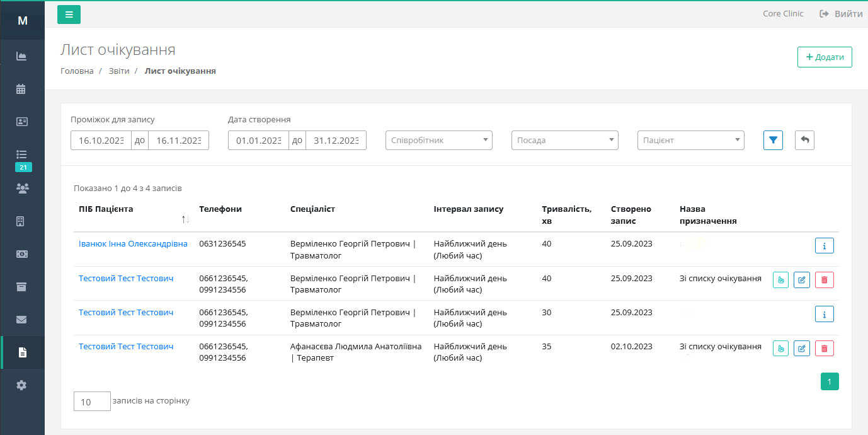Show info for the 30-minute Тестовий Тест entry
Viewport: 868px width, 435px height.
tap(824, 313)
